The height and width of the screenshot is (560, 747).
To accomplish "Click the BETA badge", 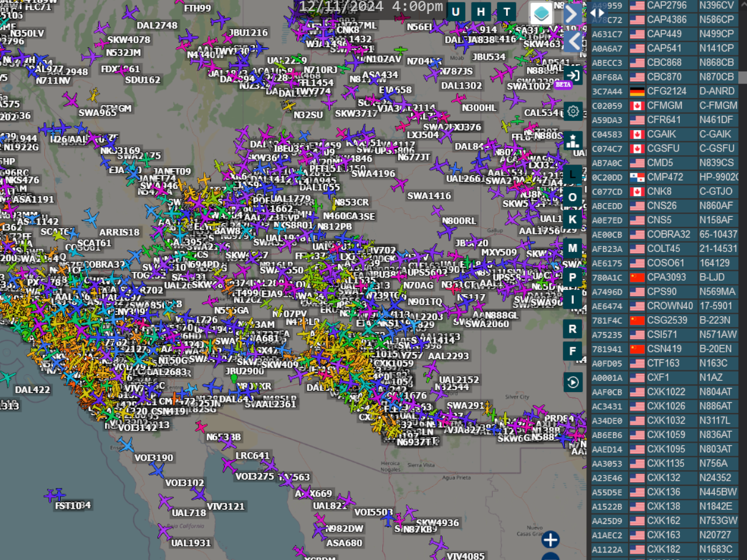I will tap(563, 85).
